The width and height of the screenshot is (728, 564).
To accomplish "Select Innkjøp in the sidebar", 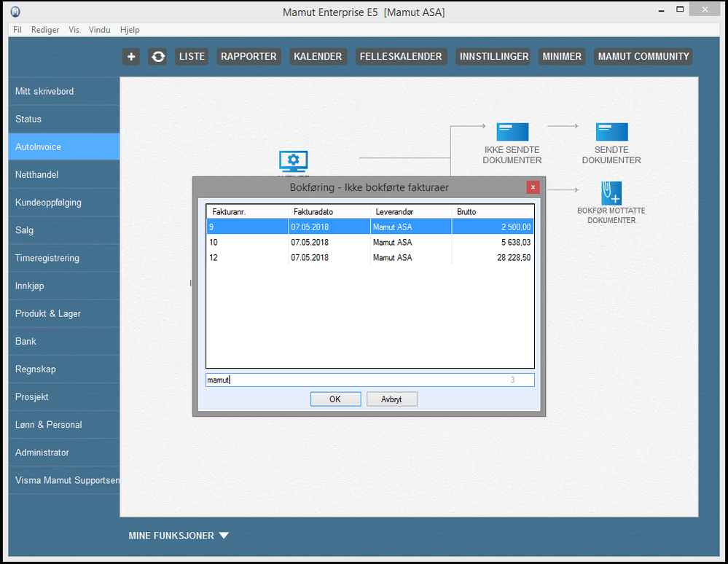I will coord(64,286).
